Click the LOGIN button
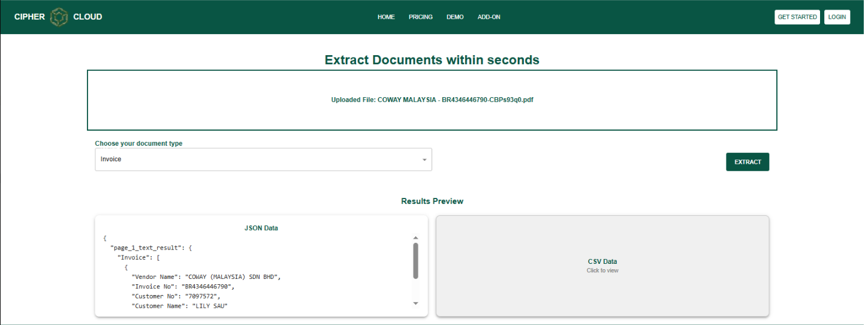 point(837,17)
